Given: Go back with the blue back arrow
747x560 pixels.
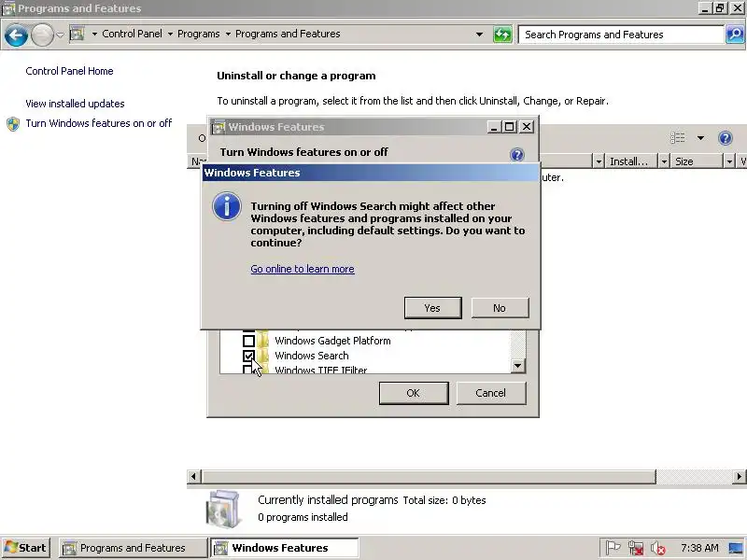Looking at the screenshot, I should 16,35.
